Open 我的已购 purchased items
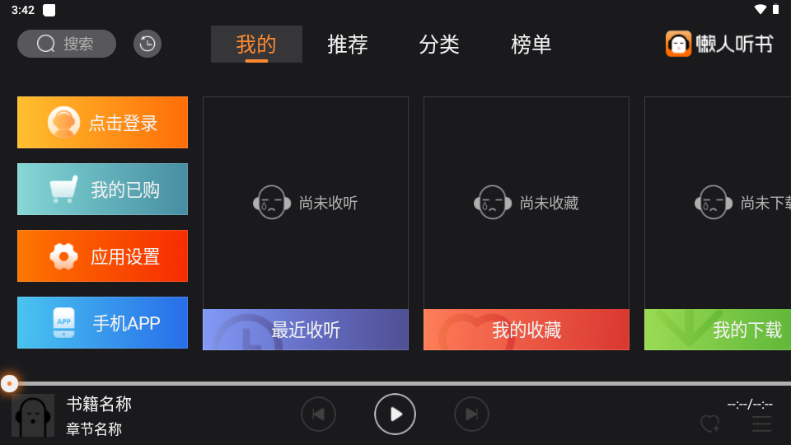The image size is (791, 445). point(102,189)
